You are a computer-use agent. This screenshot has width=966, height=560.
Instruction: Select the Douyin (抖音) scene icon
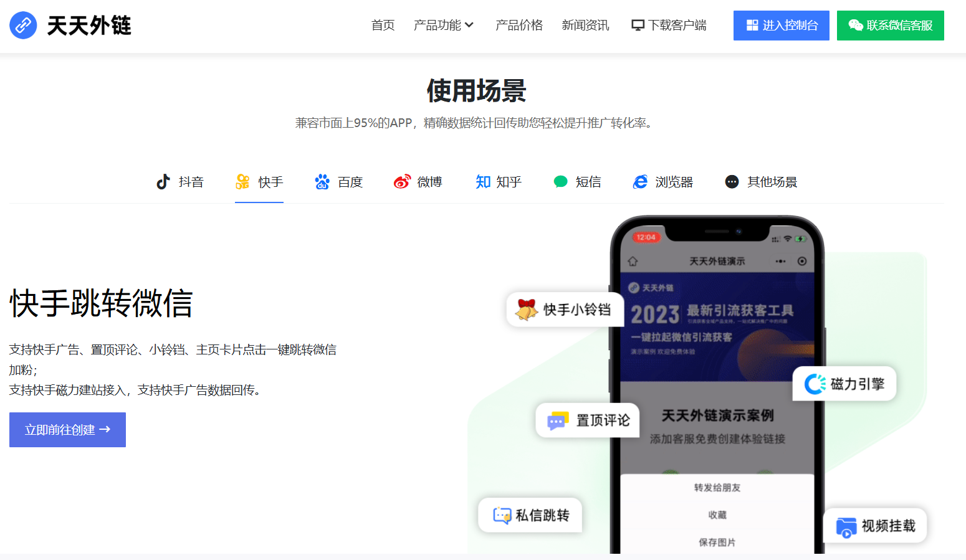pos(163,182)
